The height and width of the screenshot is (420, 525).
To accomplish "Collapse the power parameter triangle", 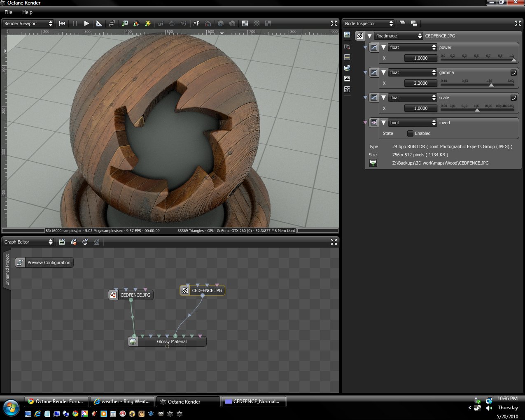I will [x=383, y=47].
